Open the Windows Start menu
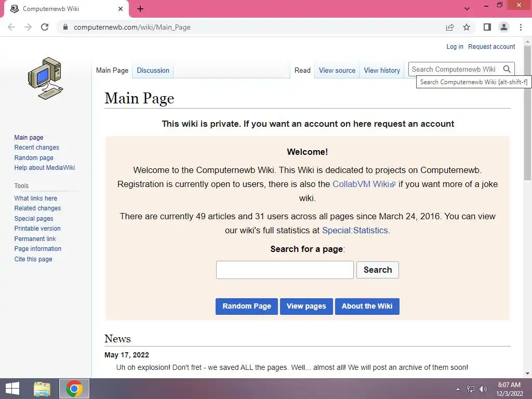This screenshot has height=399, width=532. 12,389
